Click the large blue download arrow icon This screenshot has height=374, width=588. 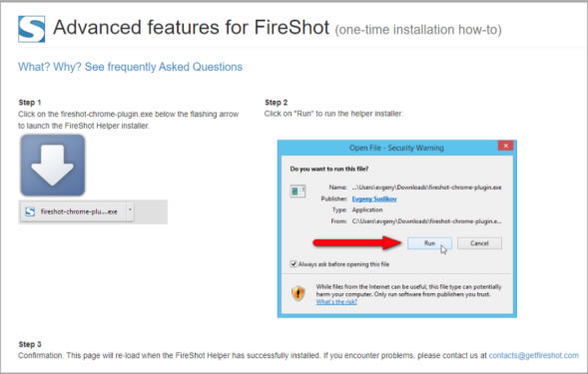tap(53, 166)
